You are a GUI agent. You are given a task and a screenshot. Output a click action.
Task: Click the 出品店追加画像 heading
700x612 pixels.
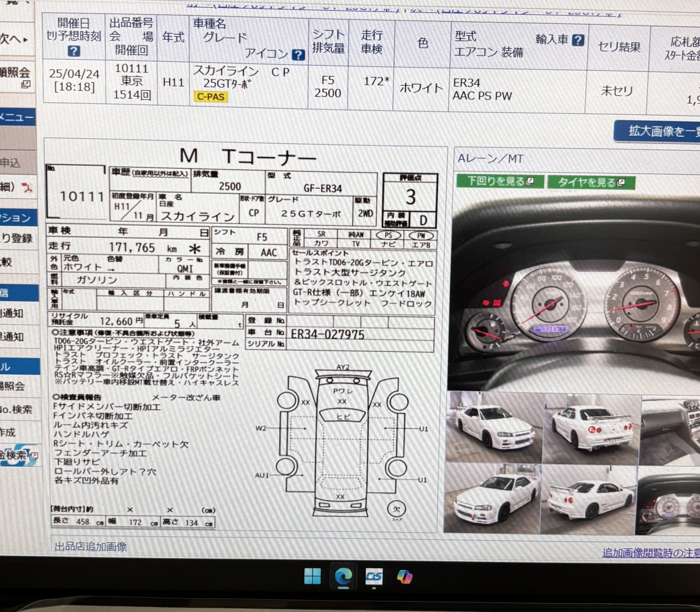click(91, 546)
